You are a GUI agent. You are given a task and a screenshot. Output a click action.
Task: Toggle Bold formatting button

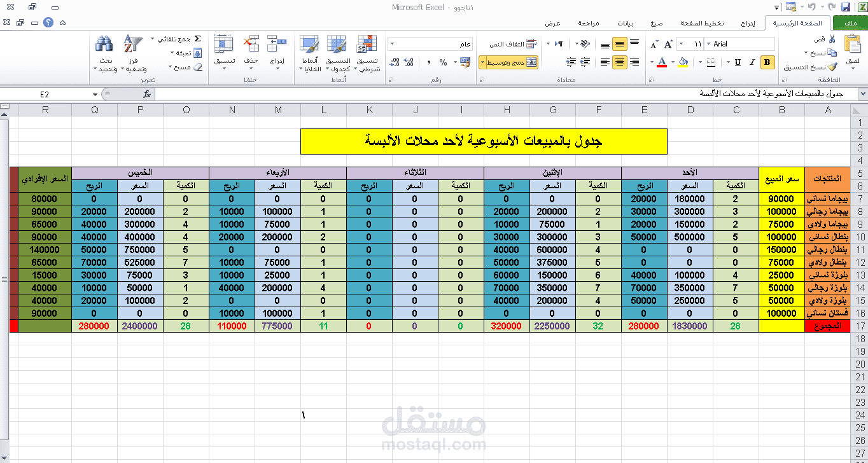[767, 62]
